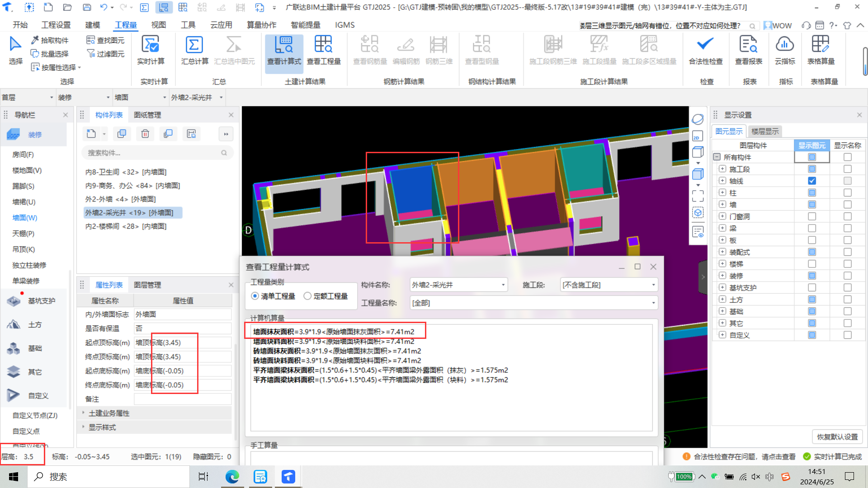868x488 pixels.
Task: Click the 2D view icon
Action: pos(698,136)
